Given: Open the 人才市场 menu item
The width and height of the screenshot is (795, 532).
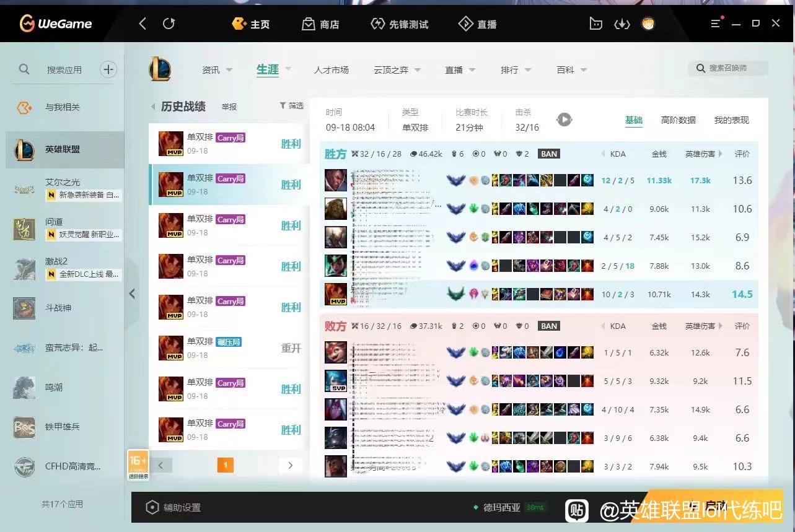Looking at the screenshot, I should coord(332,70).
